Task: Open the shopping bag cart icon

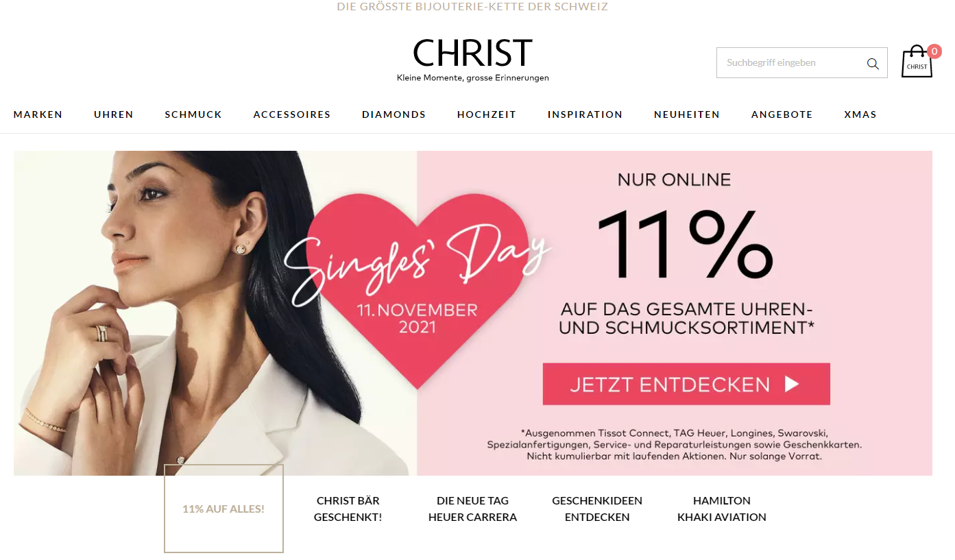Action: coord(917,62)
